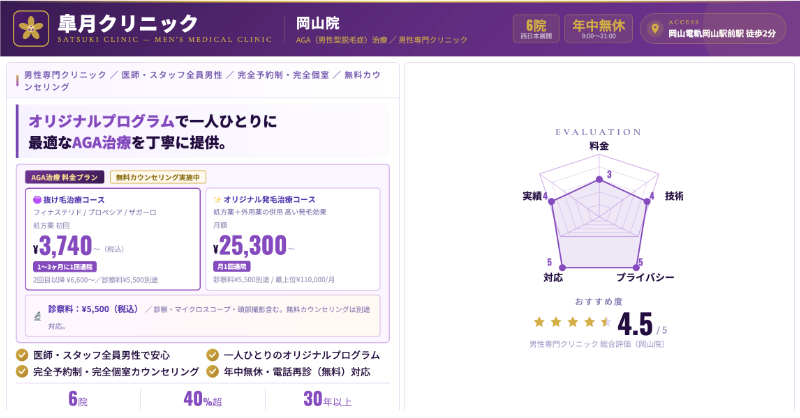This screenshot has width=800, height=418.
Task: Click the purple dot icon beside 抜け毛治療コース
Action: (38, 199)
